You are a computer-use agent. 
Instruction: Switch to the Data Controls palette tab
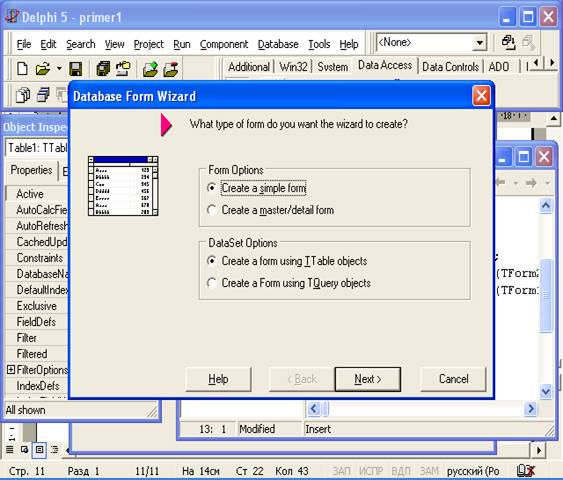pyautogui.click(x=450, y=67)
